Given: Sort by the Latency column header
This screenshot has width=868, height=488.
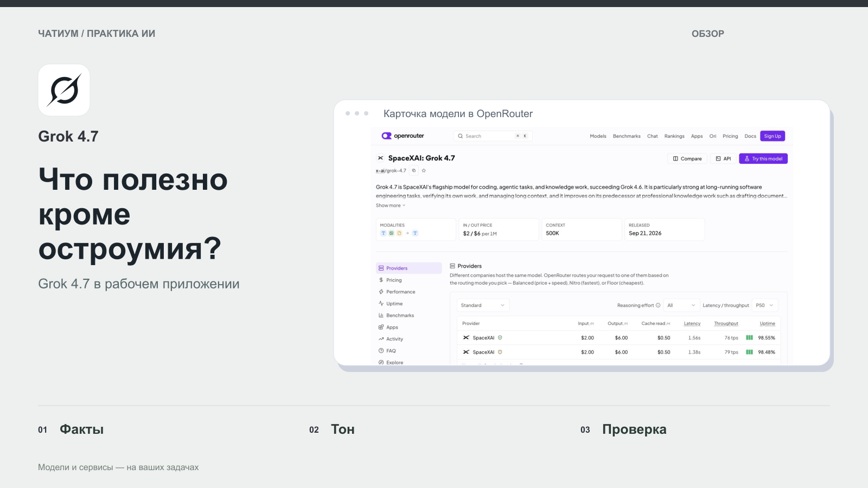Looking at the screenshot, I should pos(692,324).
